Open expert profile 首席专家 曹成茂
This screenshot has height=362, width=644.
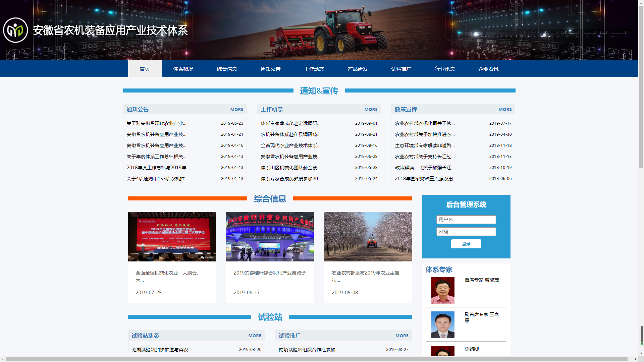(482, 280)
